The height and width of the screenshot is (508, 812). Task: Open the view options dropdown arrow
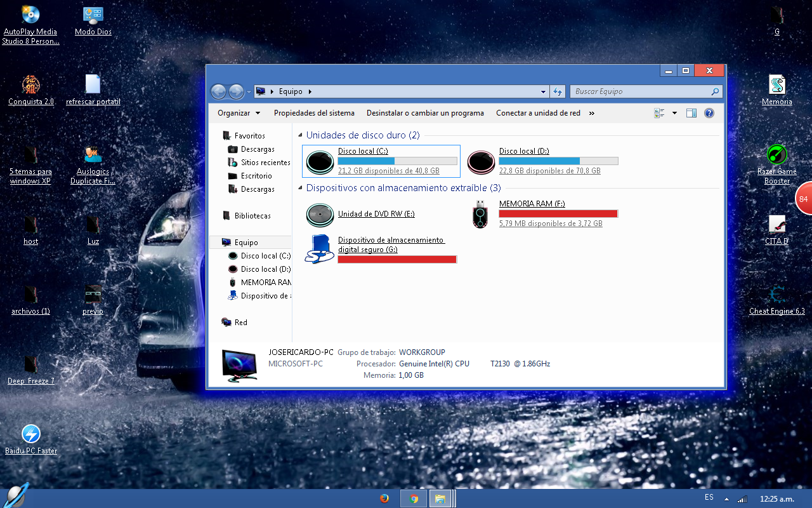click(x=674, y=113)
